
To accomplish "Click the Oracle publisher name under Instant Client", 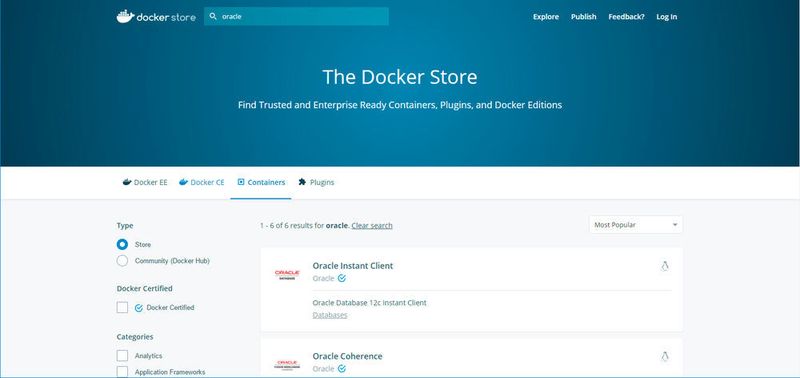I will pos(323,279).
